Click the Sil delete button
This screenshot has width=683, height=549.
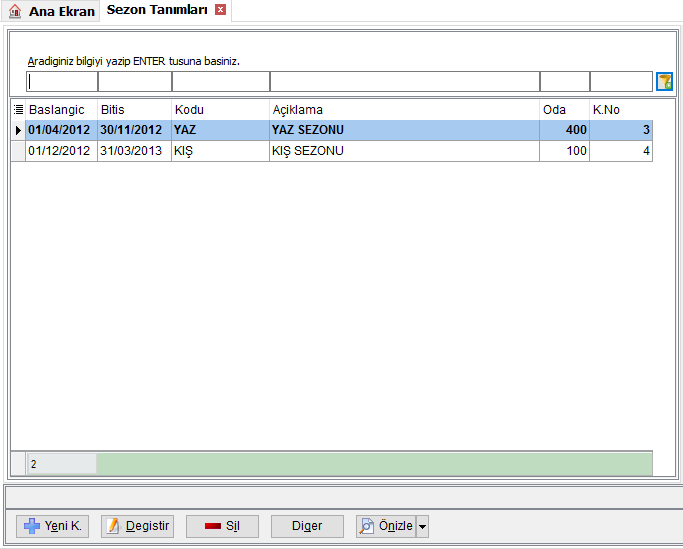point(222,526)
